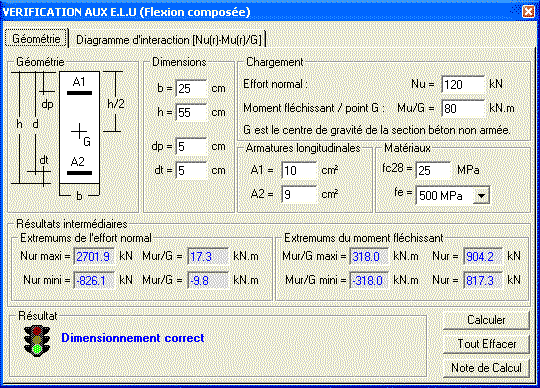Select the dt cover input field
Image resolution: width=540 pixels, height=388 pixels.
[191, 170]
